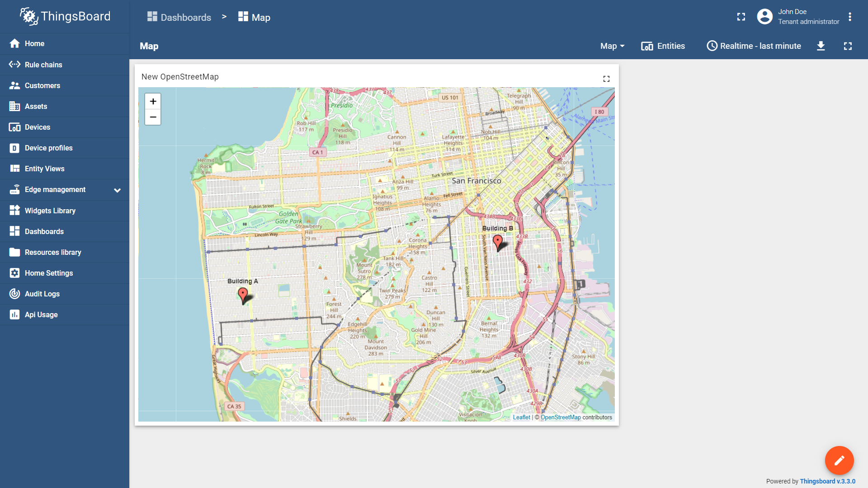Zoom in on the map
The height and width of the screenshot is (488, 868).
pos(153,101)
